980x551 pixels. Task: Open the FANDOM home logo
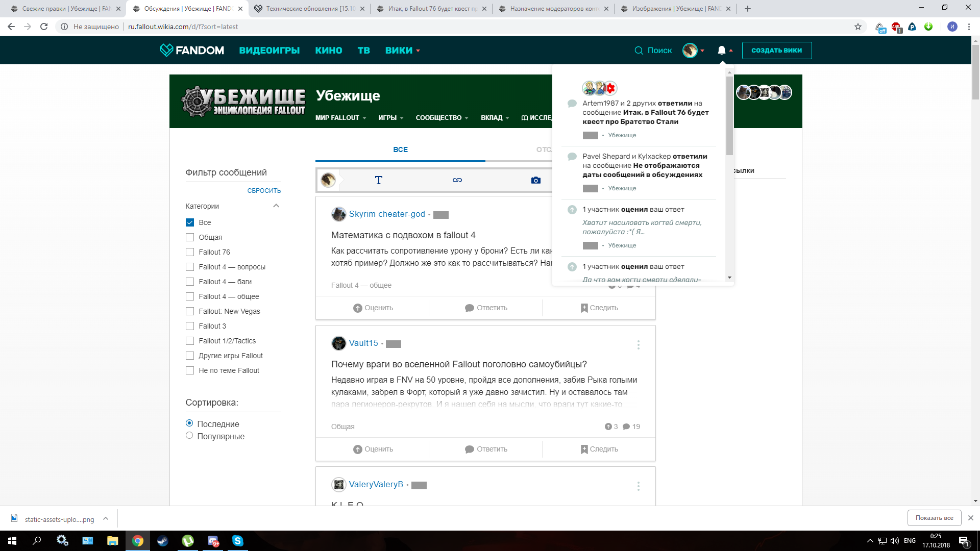pyautogui.click(x=192, y=50)
